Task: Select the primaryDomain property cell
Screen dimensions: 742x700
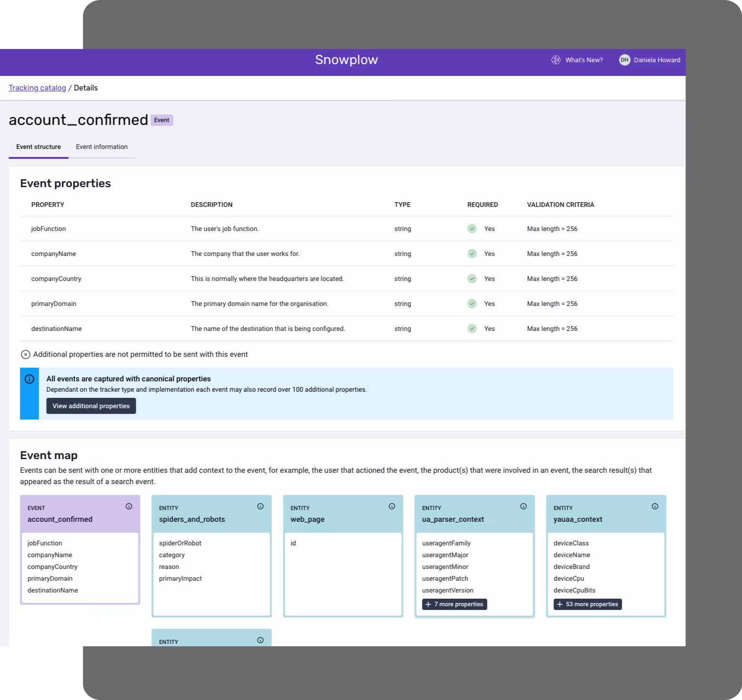Action: coord(54,304)
